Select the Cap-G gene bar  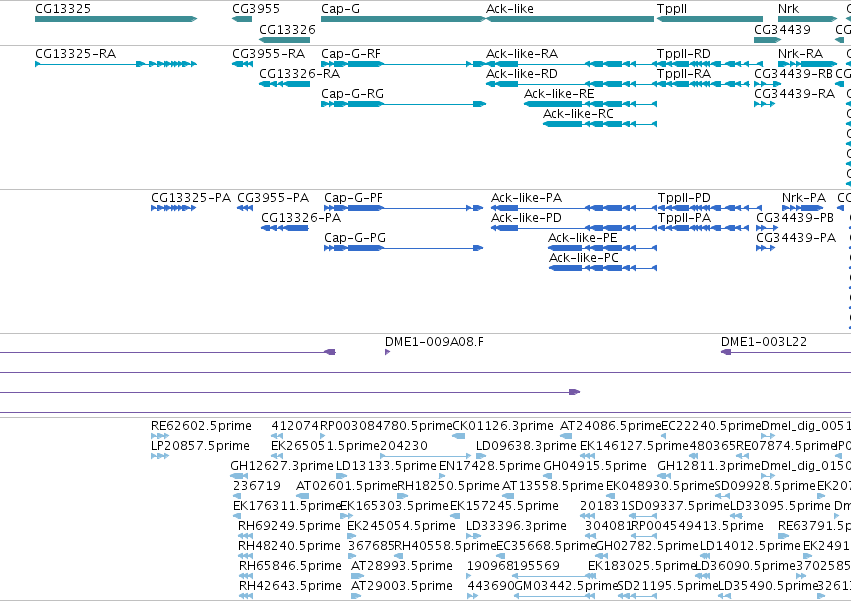(403, 19)
